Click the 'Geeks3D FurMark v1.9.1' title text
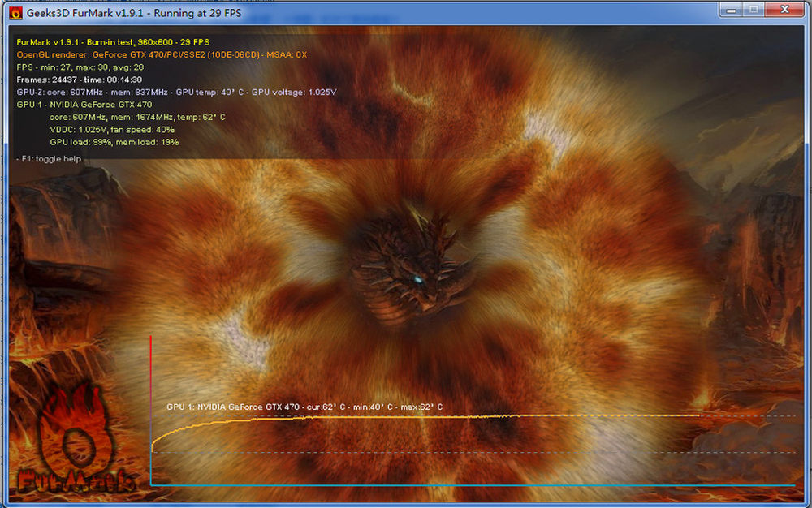Viewport: 812px width, 508px height. click(x=134, y=13)
